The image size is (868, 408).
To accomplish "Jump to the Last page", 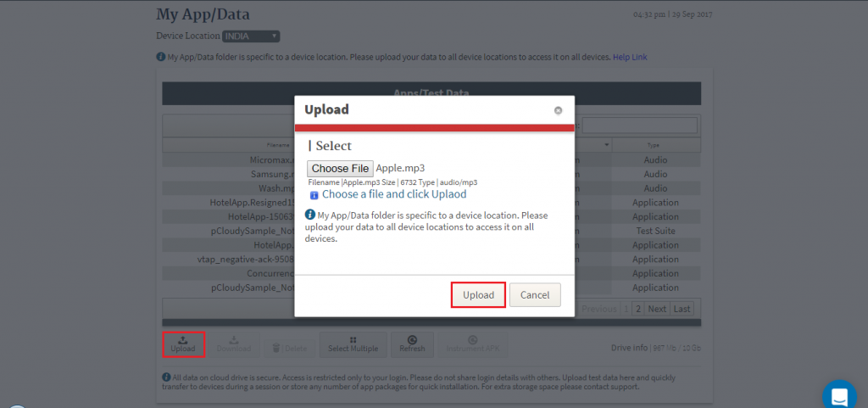I will click(x=682, y=309).
